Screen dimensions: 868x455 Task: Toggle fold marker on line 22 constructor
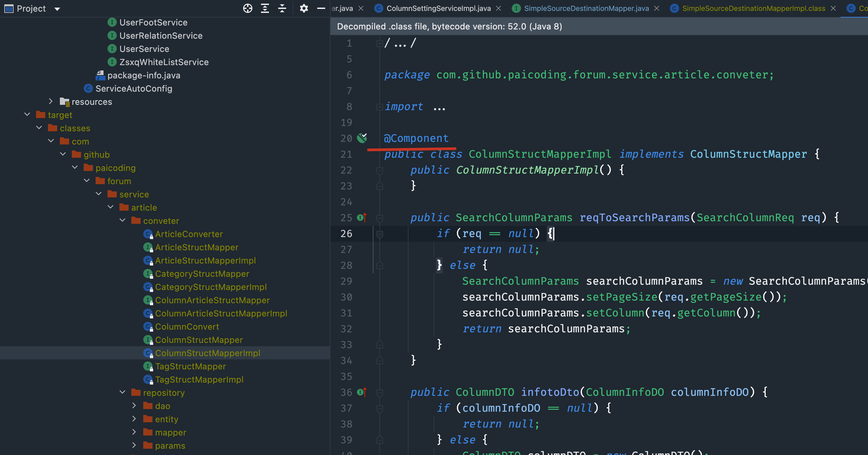click(379, 170)
